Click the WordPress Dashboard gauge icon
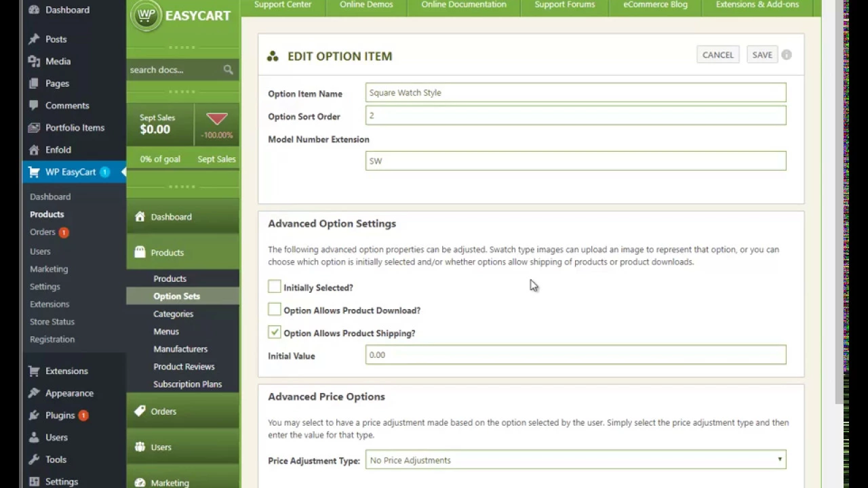This screenshot has width=868, height=488. pyautogui.click(x=34, y=9)
